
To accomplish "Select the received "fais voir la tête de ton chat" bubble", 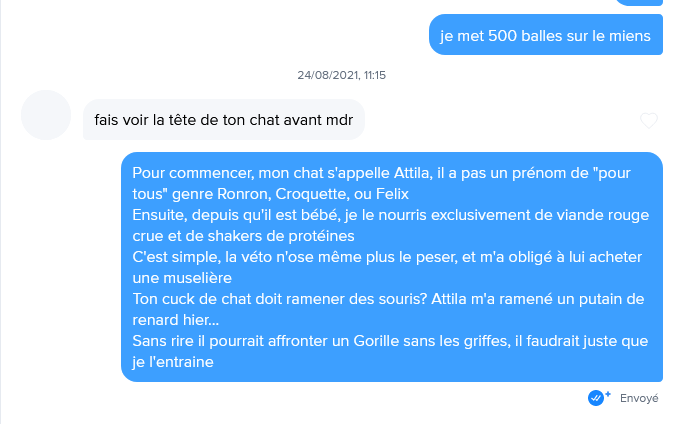I will (224, 120).
